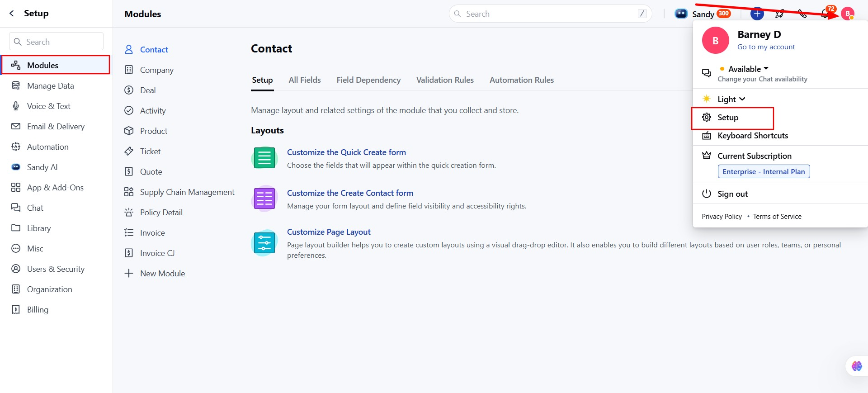Click the green Quick Create form icon

[264, 158]
